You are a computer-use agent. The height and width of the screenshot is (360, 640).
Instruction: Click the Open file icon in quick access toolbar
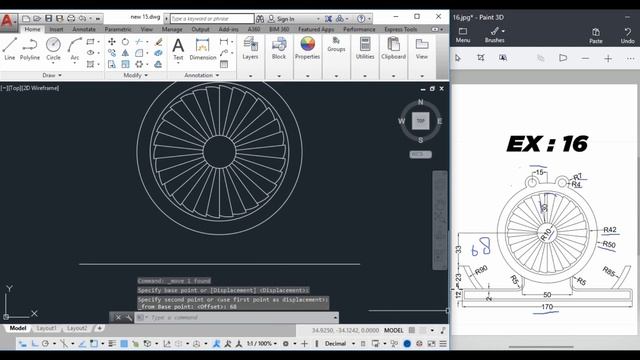coord(37,18)
